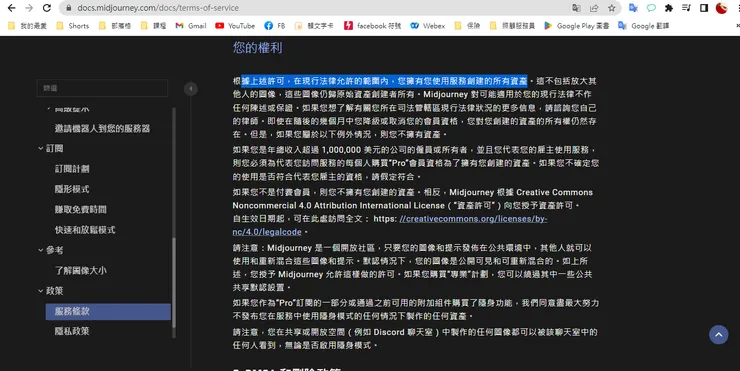The width and height of the screenshot is (740, 371).
Task: Open the facebook 符號 bookmark
Action: (x=372, y=26)
